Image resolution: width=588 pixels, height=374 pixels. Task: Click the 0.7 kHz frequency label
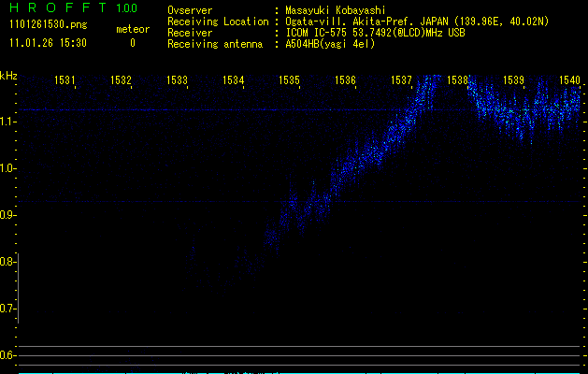click(7, 309)
